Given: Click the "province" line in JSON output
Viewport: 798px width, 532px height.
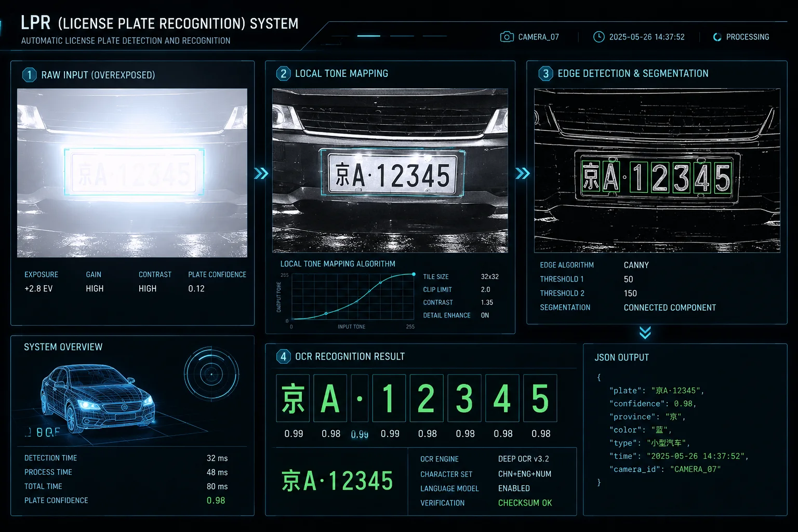Looking at the screenshot, I should (648, 417).
